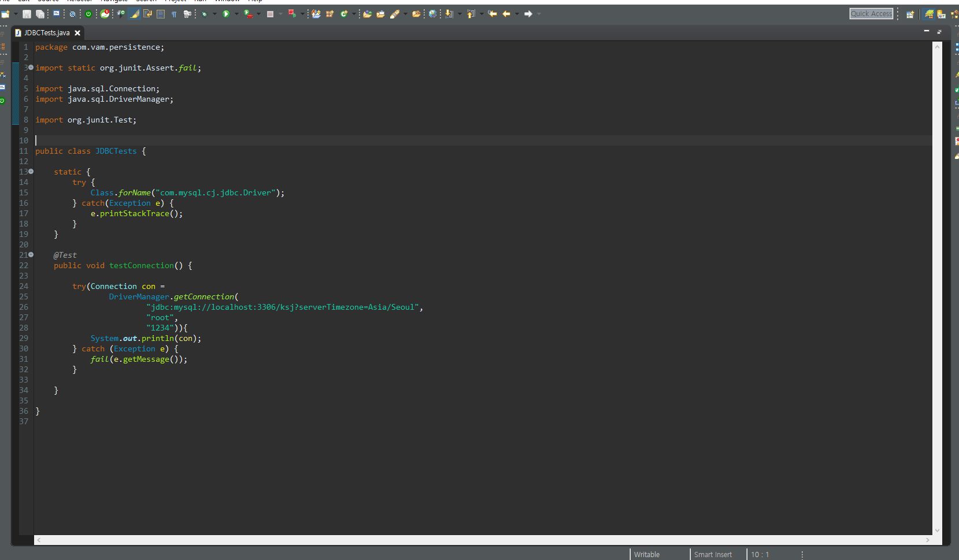Click class name JDBCTests in code
This screenshot has width=959, height=560.
pyautogui.click(x=116, y=151)
